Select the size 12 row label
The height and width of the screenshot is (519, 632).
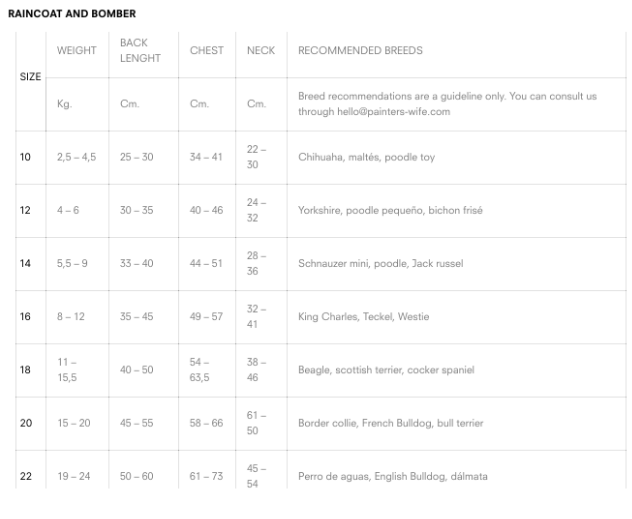[25, 210]
